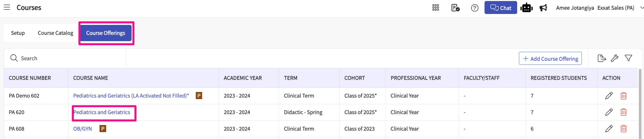Image resolution: width=644 pixels, height=139 pixels.
Task: Open the wrench settings tool
Action: (x=614, y=58)
